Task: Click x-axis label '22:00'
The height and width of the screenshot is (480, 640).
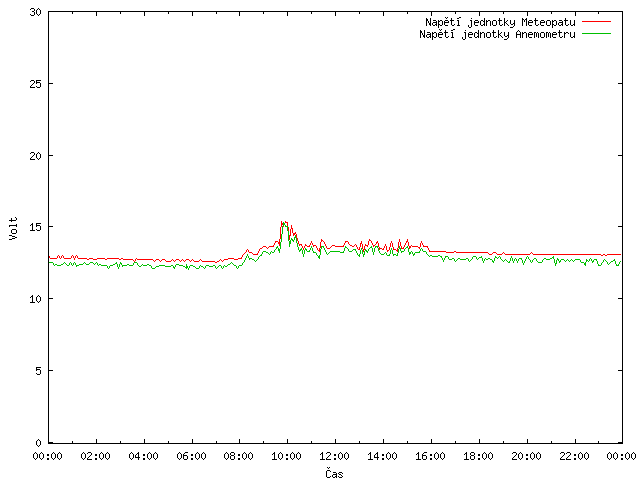Action: point(574,456)
